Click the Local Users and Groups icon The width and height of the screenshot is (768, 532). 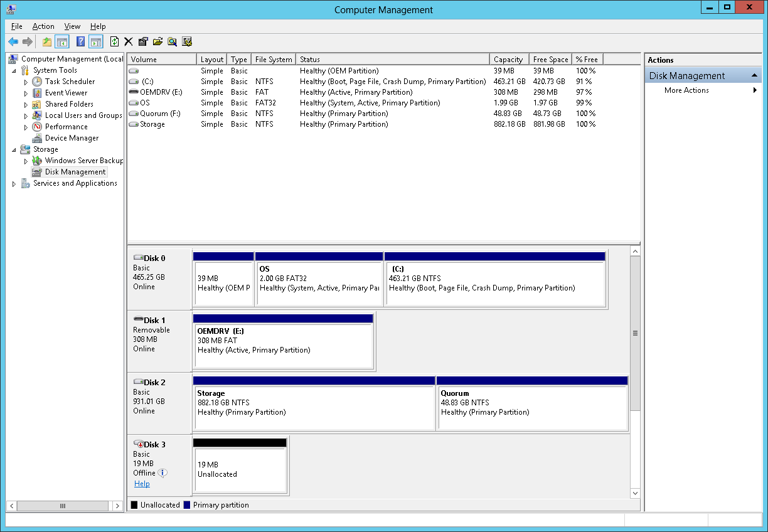[37, 115]
